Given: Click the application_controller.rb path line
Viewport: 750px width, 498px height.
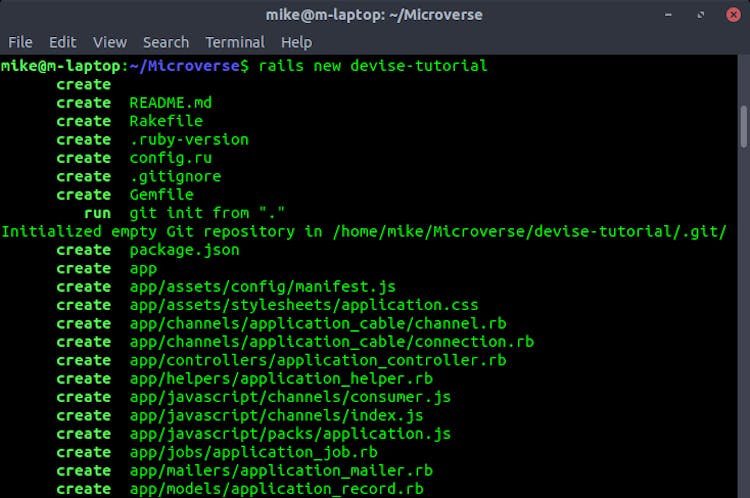Looking at the screenshot, I should (x=318, y=360).
